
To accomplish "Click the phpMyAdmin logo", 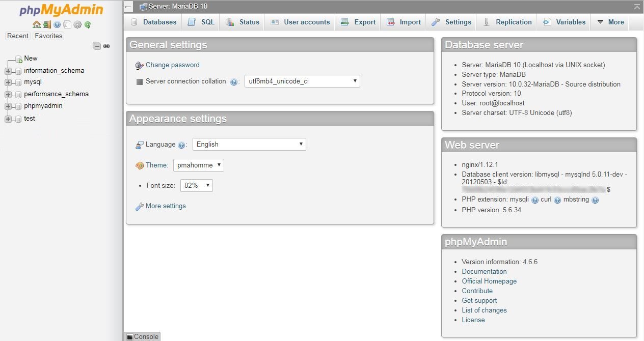I will pyautogui.click(x=61, y=10).
